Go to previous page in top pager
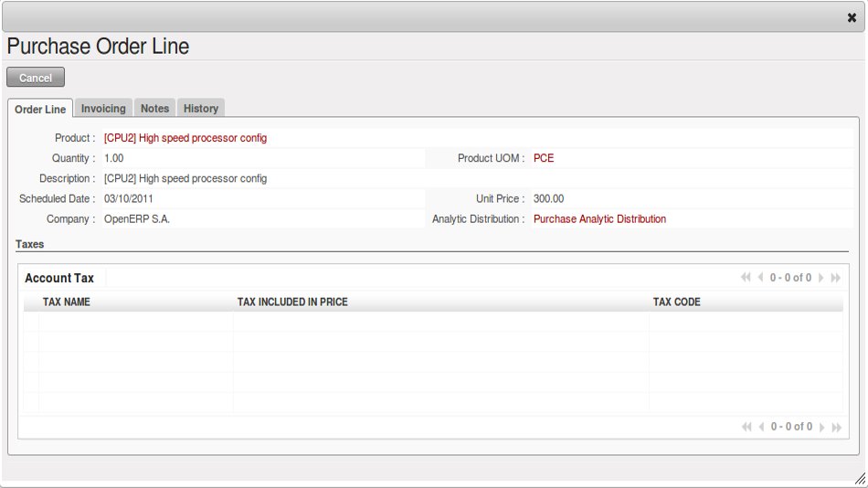 [x=760, y=278]
